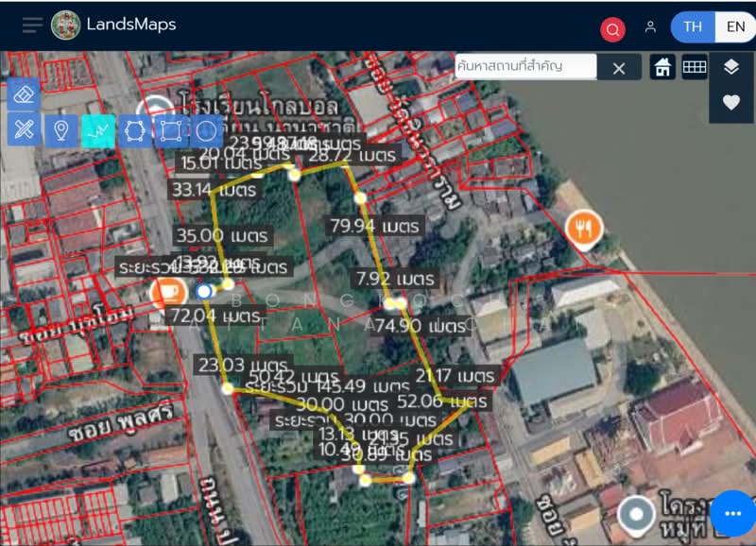Toggle the ruler and pencil drawing tools

(25, 129)
